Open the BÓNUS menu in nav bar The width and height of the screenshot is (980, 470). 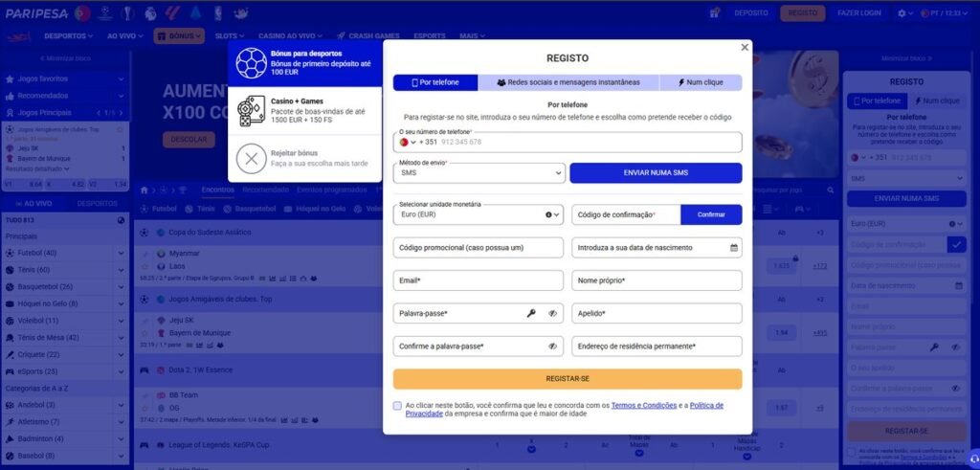[x=179, y=36]
